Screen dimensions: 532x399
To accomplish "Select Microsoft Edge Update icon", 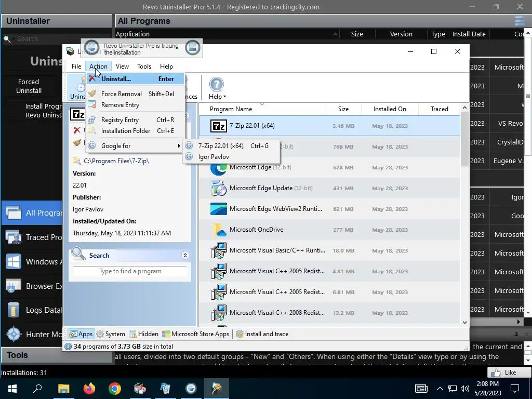I will coord(219,188).
